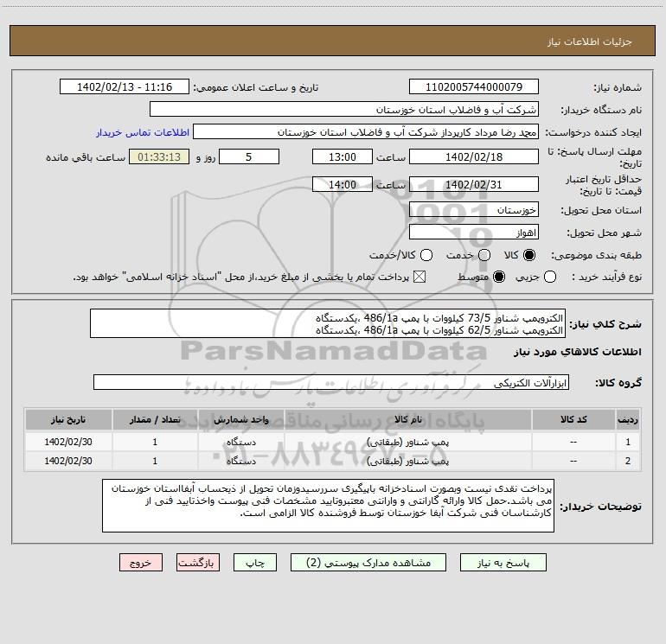Viewport: 666px width, 644px height.
Task: Click the row number 1 cell
Action: 628,442
